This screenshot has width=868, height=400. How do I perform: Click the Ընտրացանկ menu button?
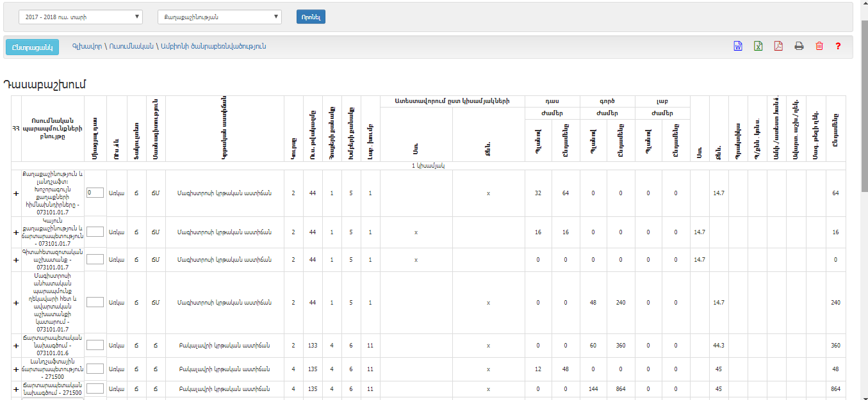(32, 47)
